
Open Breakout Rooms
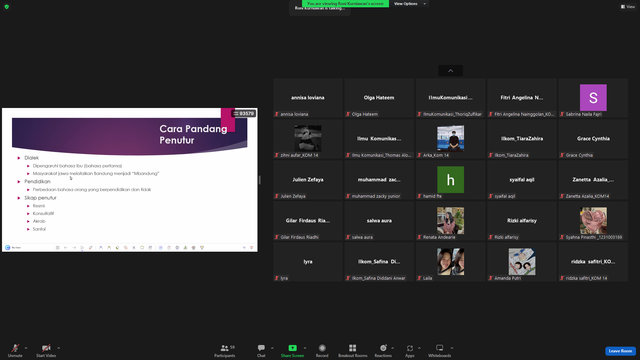[x=353, y=350]
